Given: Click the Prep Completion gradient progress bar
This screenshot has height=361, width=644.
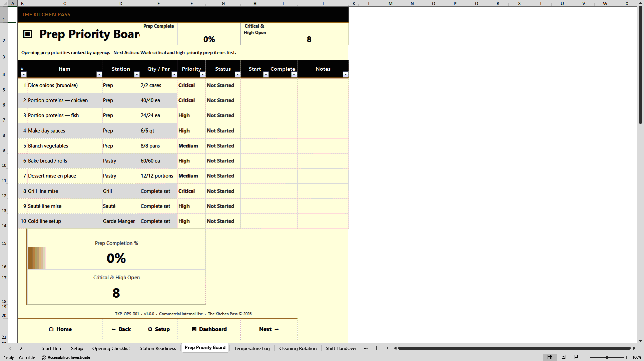Looking at the screenshot, I should point(36,258).
